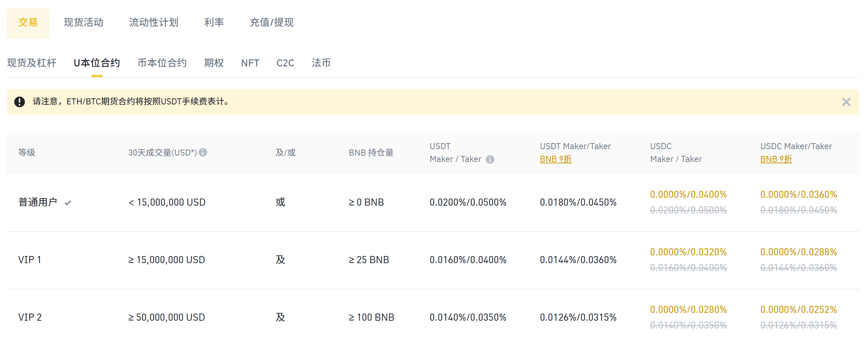Click the BNB 持仓量 column header
Image resolution: width=868 pixels, height=342 pixels.
coord(371,153)
